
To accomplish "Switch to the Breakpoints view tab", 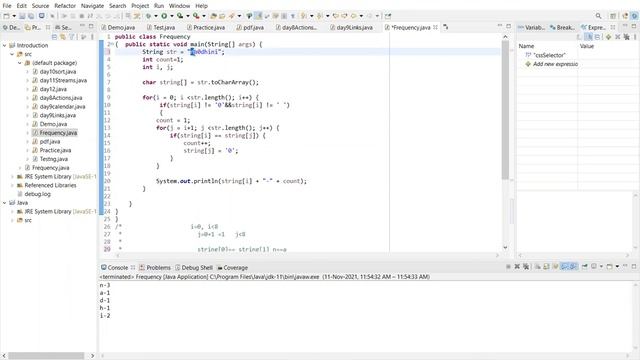I will 562,27.
